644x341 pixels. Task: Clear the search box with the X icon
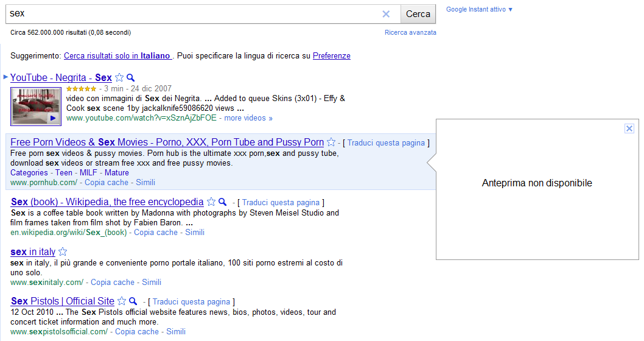(386, 14)
